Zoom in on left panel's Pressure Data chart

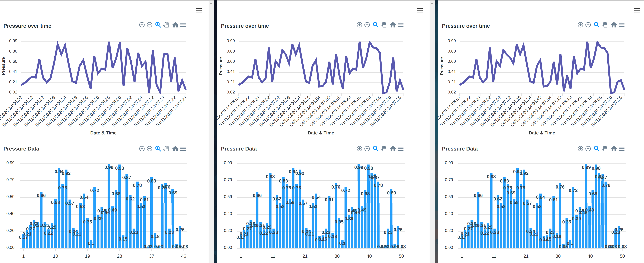[142, 149]
